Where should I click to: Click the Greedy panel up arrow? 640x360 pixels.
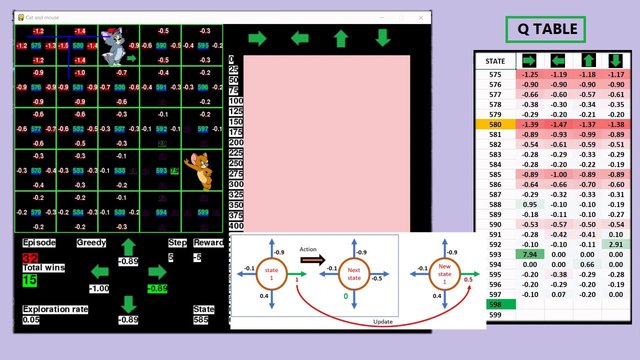pyautogui.click(x=128, y=248)
